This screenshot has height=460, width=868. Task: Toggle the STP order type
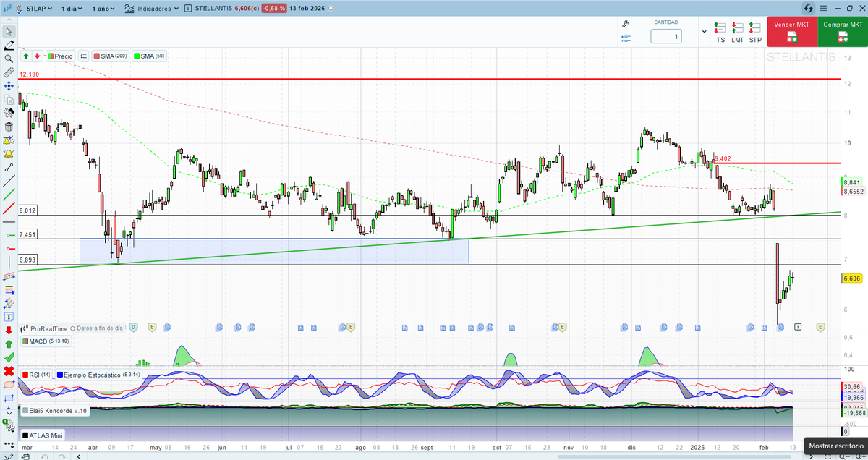click(x=755, y=33)
